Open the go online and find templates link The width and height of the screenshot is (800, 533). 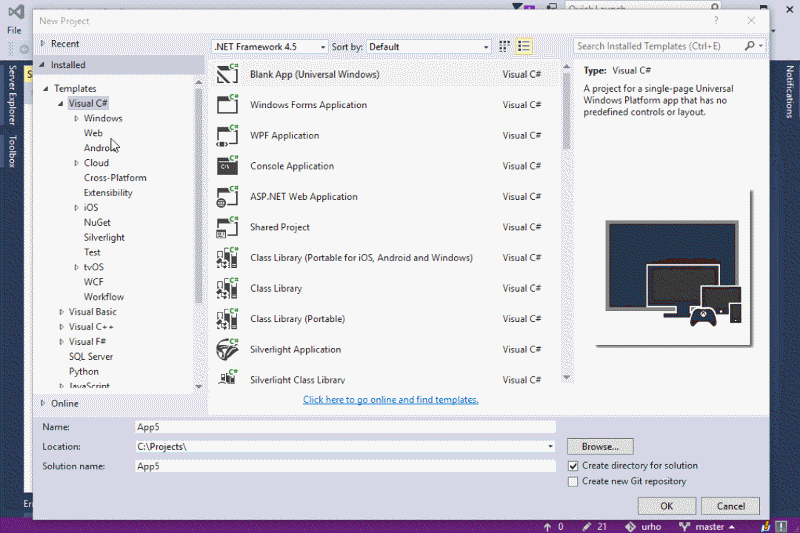390,399
